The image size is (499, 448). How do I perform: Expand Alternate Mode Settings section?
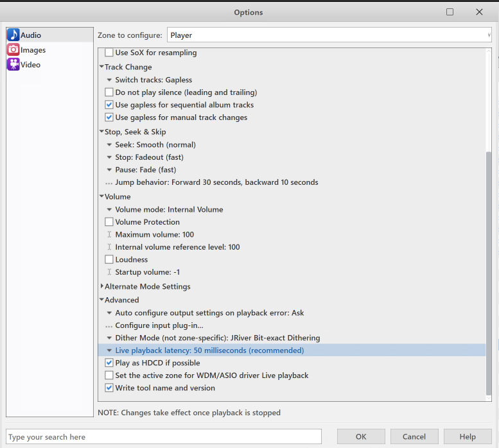pos(102,286)
